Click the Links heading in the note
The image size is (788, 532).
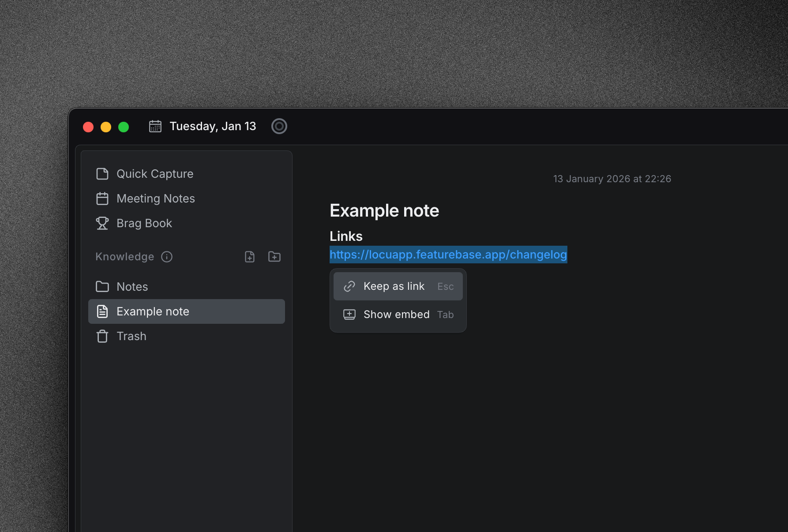coord(346,236)
